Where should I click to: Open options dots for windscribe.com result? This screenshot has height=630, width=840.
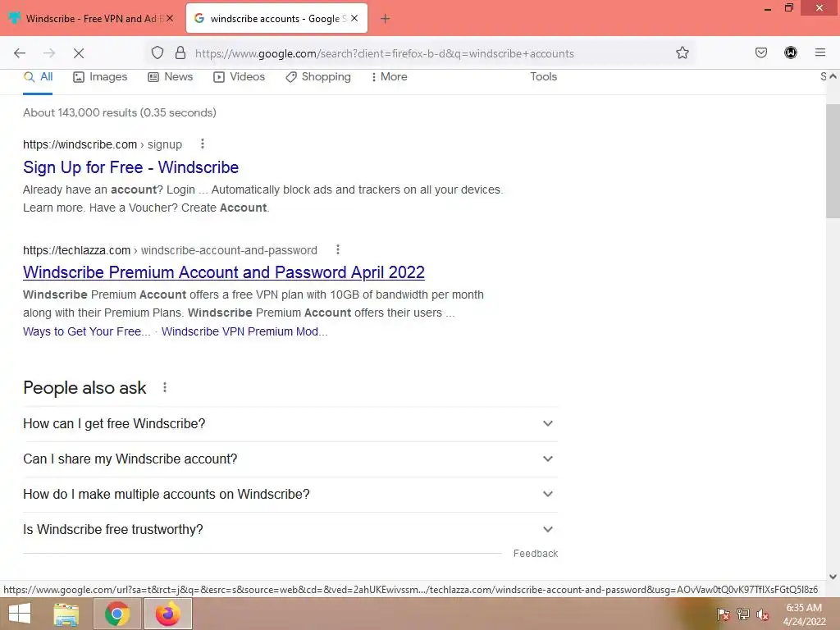202,144
